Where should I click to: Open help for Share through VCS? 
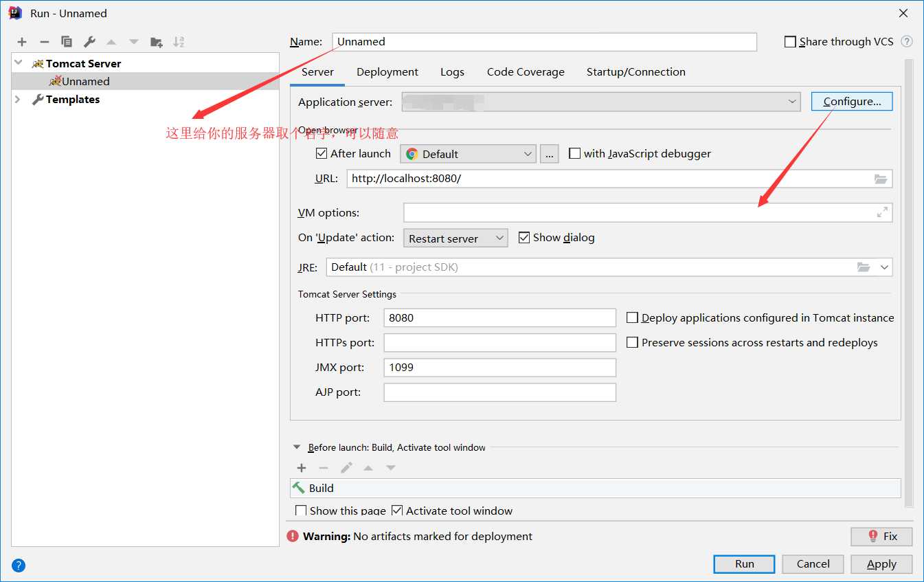pyautogui.click(x=907, y=41)
